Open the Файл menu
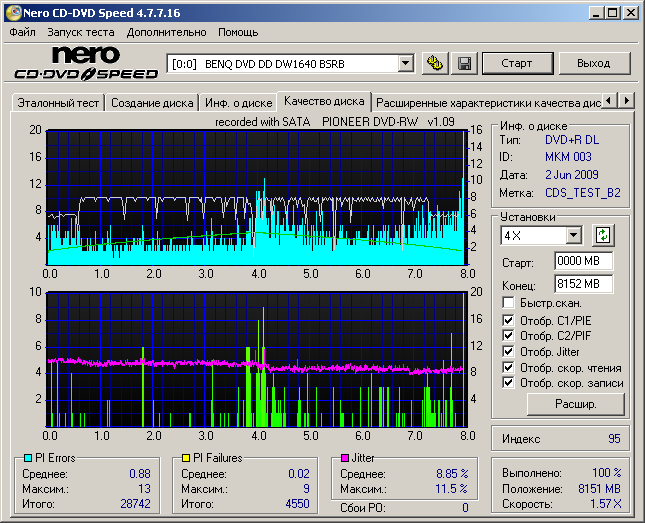 (22, 32)
